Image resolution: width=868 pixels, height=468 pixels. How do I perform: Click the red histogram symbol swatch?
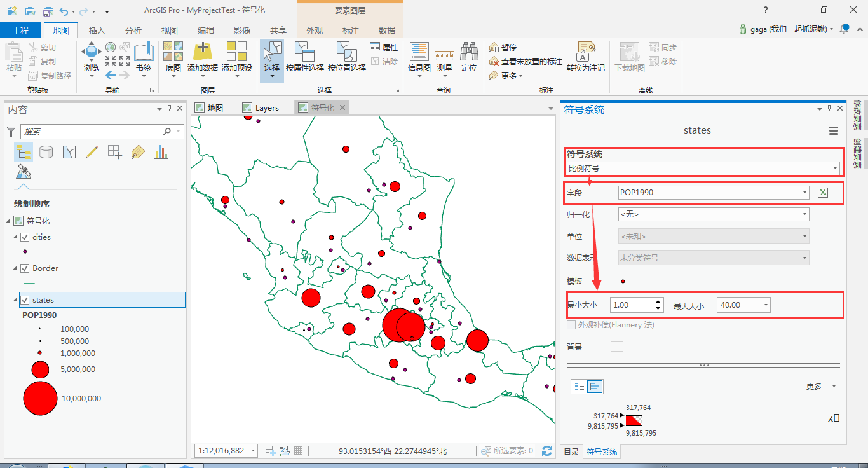click(x=634, y=420)
